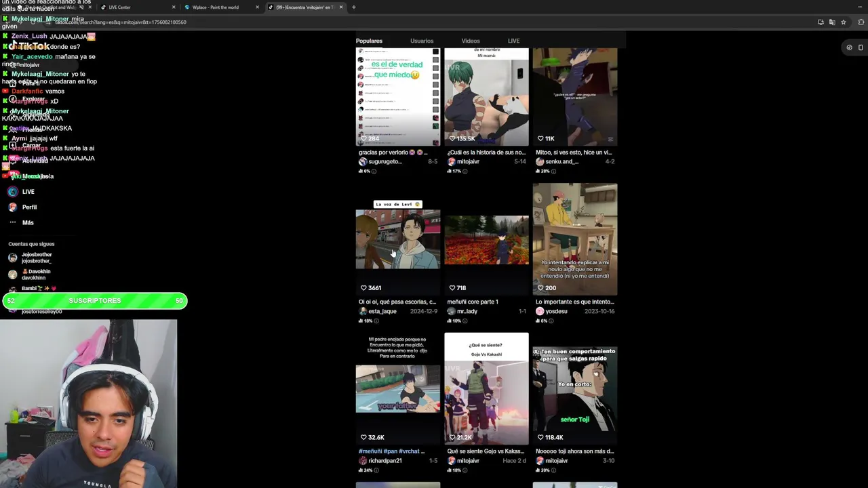Click heart icon with 718 likes
The image size is (868, 488).
click(x=452, y=288)
